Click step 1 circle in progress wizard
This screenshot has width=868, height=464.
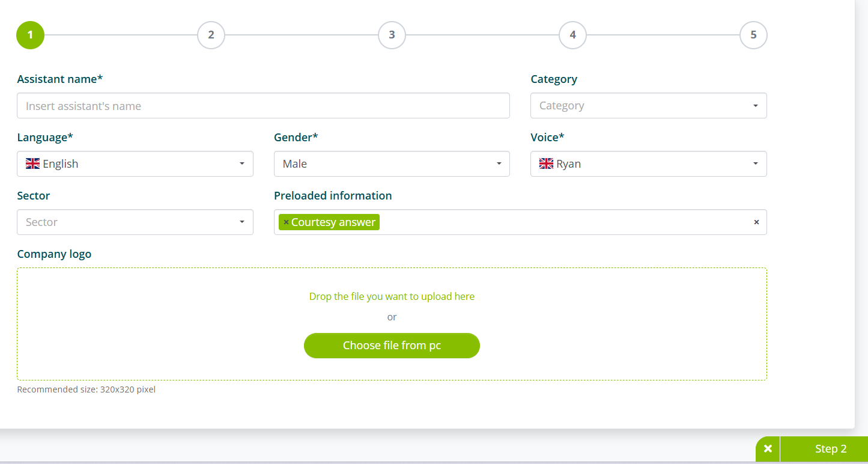pyautogui.click(x=30, y=35)
